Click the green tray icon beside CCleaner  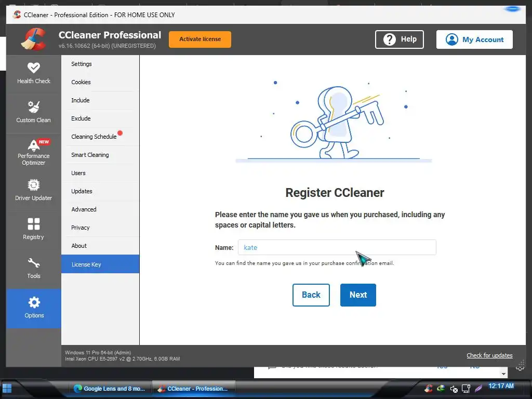441,388
